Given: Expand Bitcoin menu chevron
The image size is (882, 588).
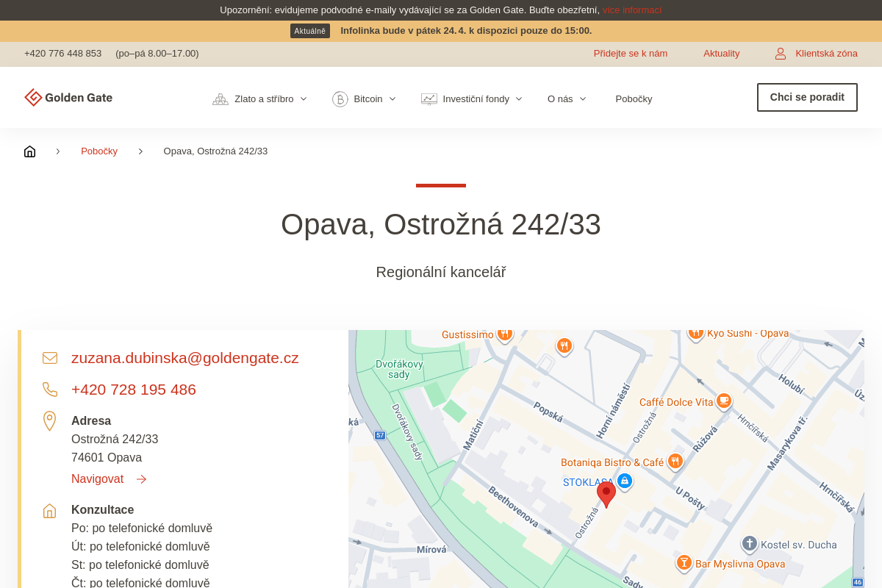Looking at the screenshot, I should (x=392, y=99).
